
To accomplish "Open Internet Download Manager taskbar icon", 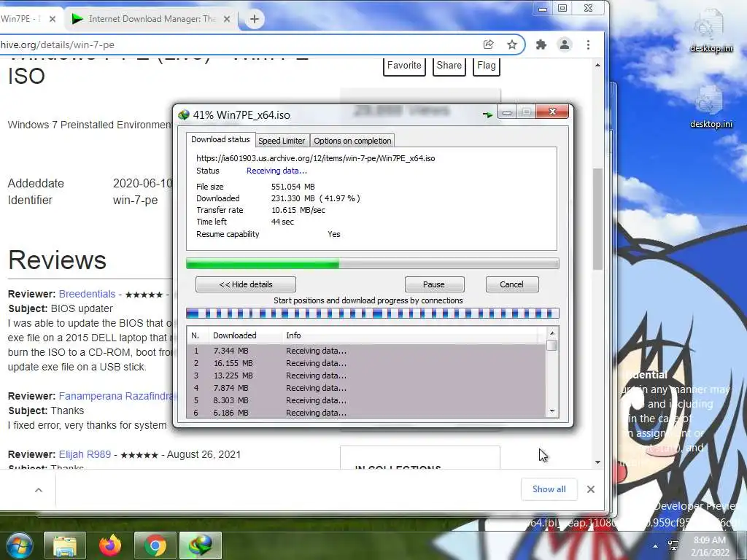I will pyautogui.click(x=201, y=545).
